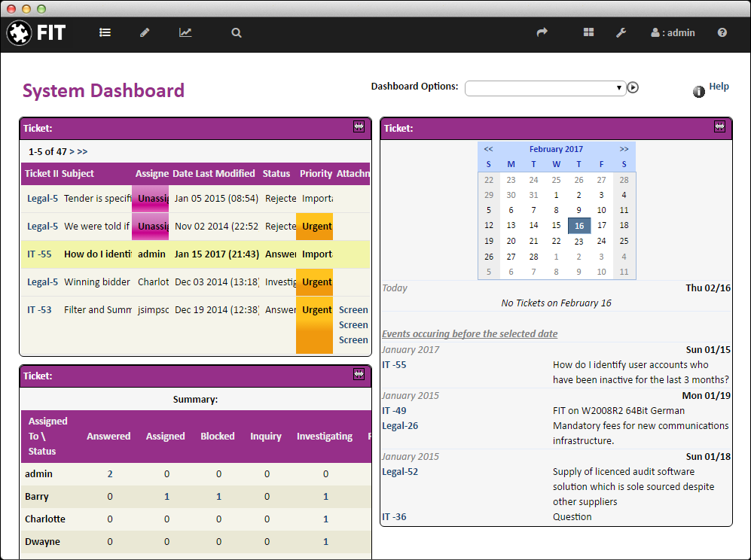Viewport: 751px width, 560px height.
Task: Open ticket IT -55 in ticket list
Action: (39, 254)
